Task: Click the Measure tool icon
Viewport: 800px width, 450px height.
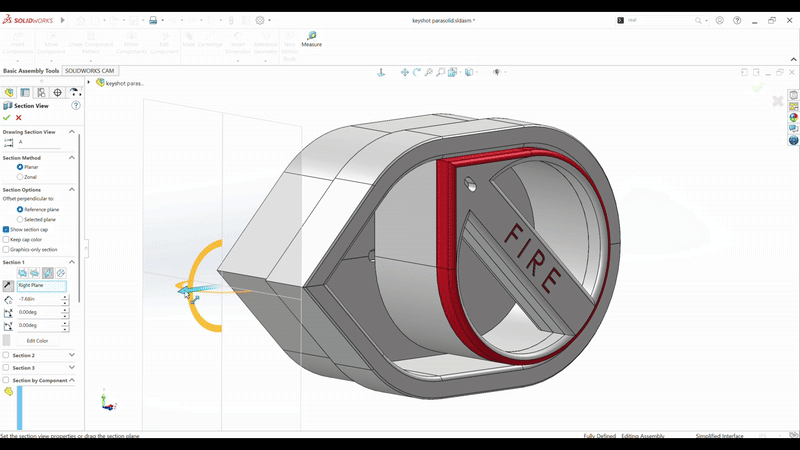Action: click(x=311, y=36)
